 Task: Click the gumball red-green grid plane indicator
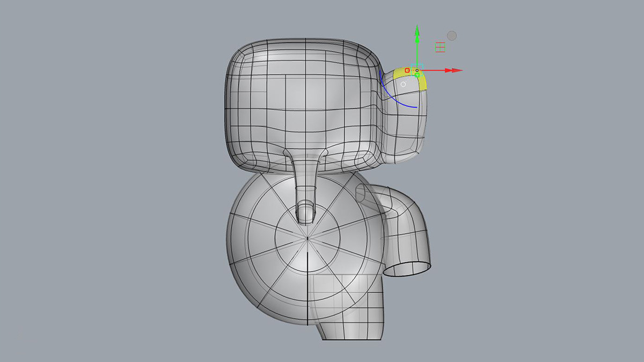pyautogui.click(x=441, y=47)
